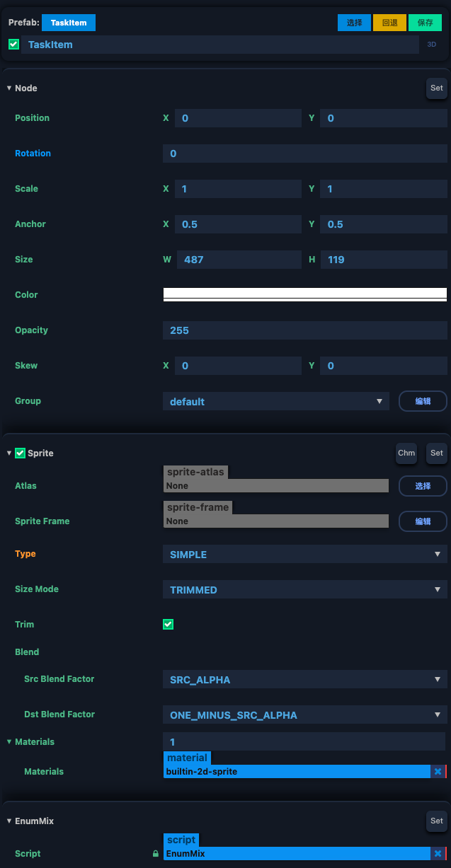Collapse the Node section
The image size is (451, 868).
(x=9, y=88)
